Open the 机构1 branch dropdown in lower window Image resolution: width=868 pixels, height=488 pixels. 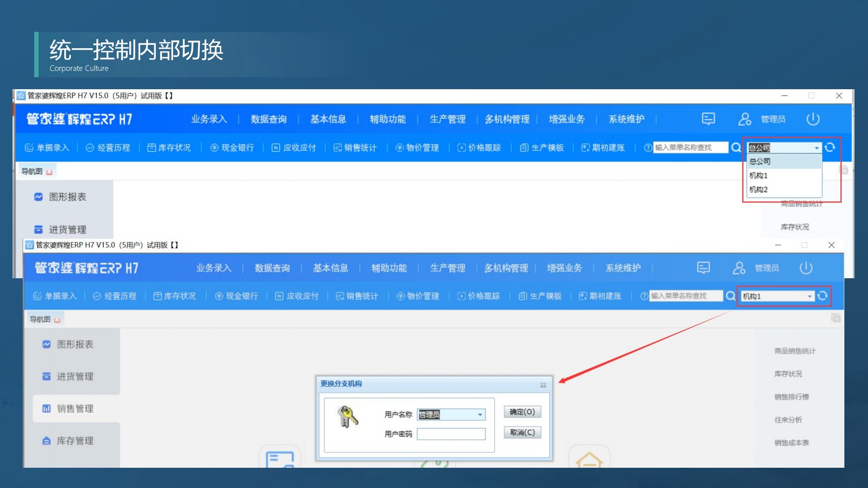[775, 296]
